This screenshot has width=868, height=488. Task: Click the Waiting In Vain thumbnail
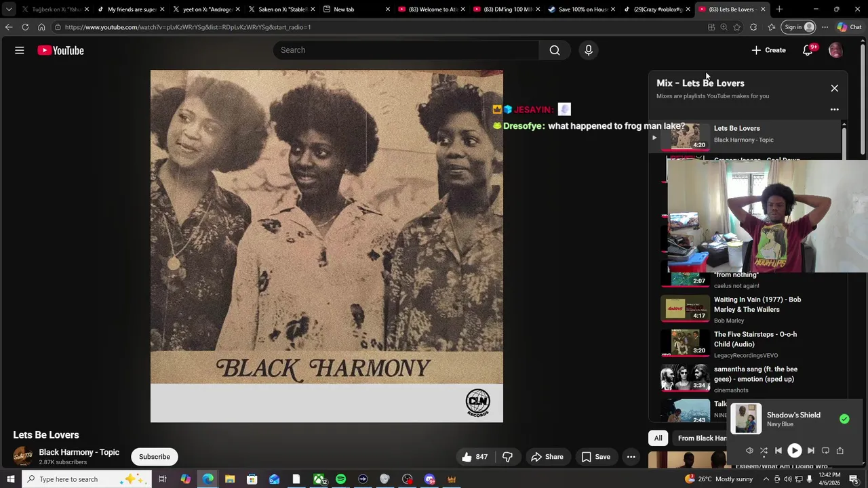coord(685,309)
